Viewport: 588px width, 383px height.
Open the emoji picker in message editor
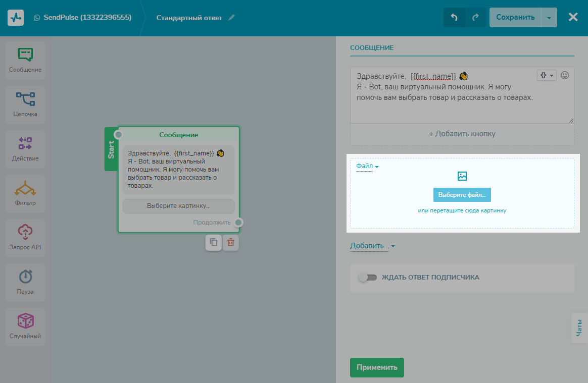click(565, 75)
